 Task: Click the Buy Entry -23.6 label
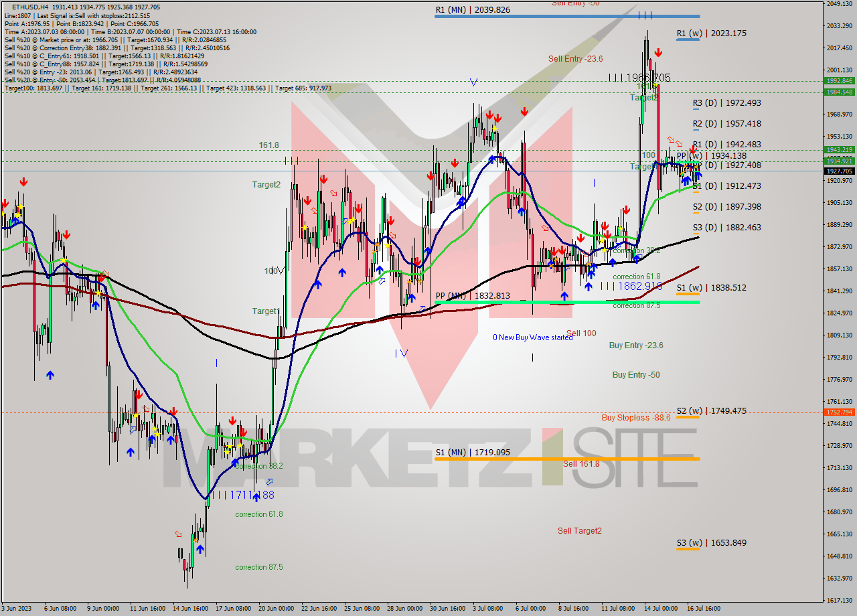pyautogui.click(x=636, y=345)
